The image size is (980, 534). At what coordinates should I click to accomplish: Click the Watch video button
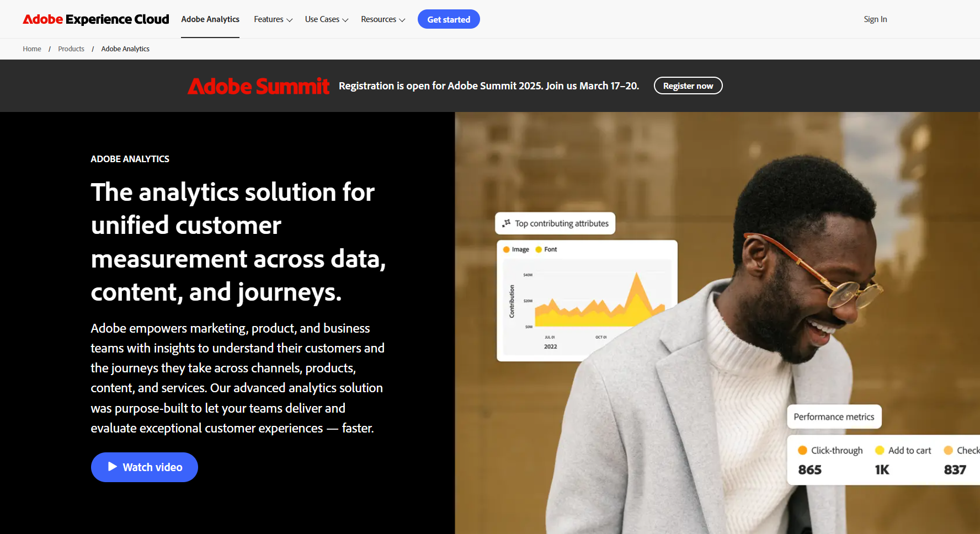click(145, 467)
